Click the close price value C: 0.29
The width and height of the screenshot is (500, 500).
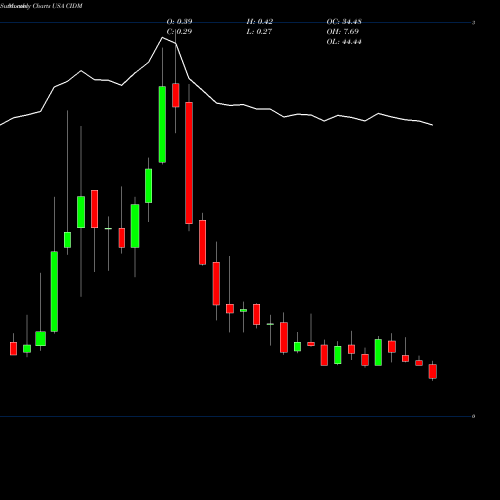[179, 32]
